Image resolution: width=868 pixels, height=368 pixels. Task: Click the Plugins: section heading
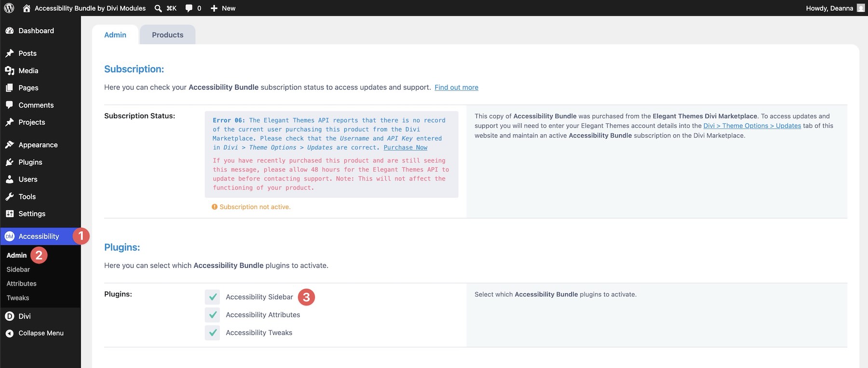122,247
